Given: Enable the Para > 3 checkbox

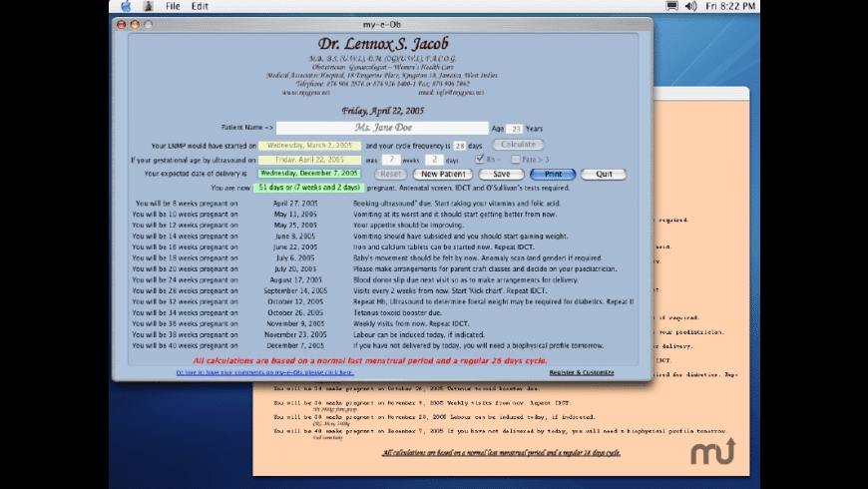Looking at the screenshot, I should coord(516,160).
